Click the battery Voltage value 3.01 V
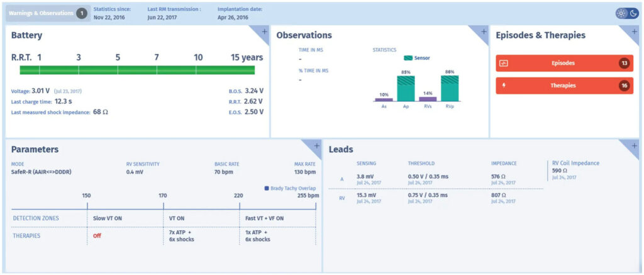Screen dimensions: 644x275 [41, 91]
